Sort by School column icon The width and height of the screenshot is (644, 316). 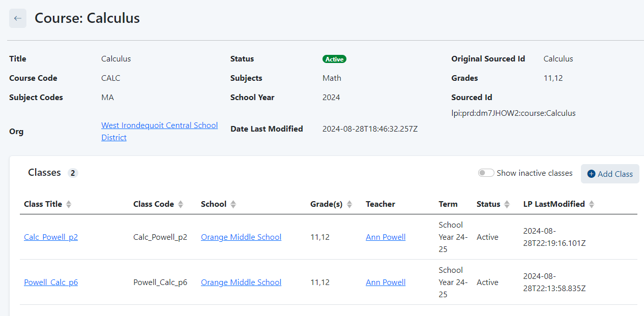click(233, 204)
